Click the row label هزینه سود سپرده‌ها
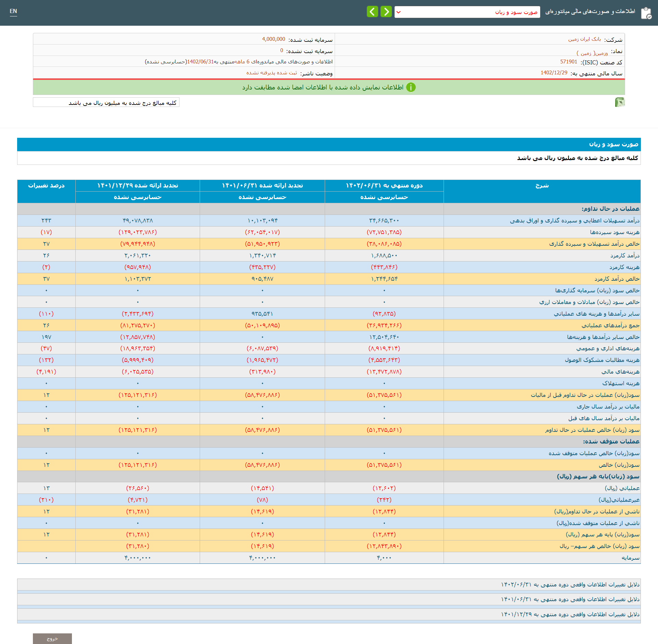This screenshot has width=658, height=644. [614, 232]
